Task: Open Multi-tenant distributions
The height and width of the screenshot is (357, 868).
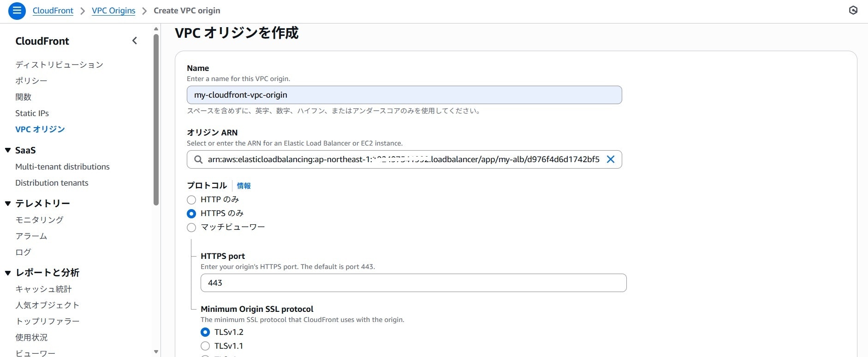Action: (x=62, y=167)
